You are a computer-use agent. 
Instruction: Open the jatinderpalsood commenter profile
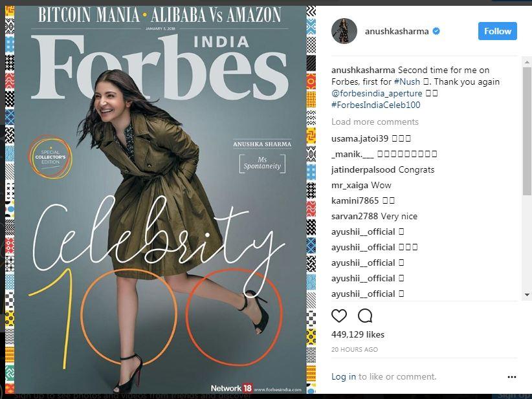point(363,170)
